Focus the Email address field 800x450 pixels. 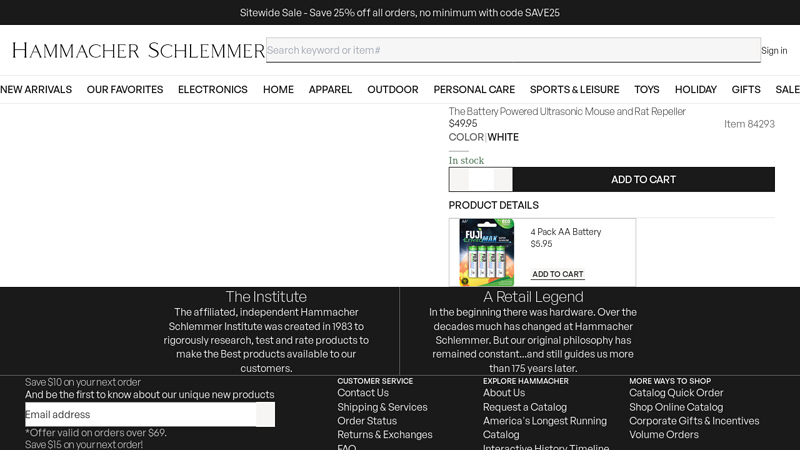(141, 414)
